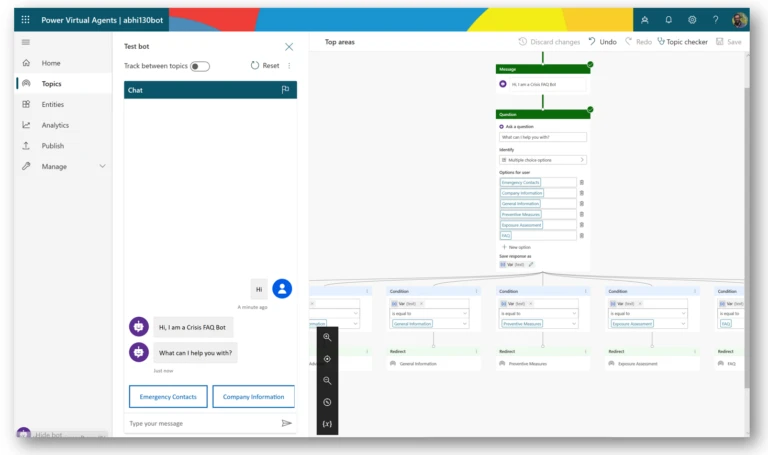Image resolution: width=768 pixels, height=455 pixels.
Task: Open menu of the Preventive Measures Condition node
Action: [585, 291]
